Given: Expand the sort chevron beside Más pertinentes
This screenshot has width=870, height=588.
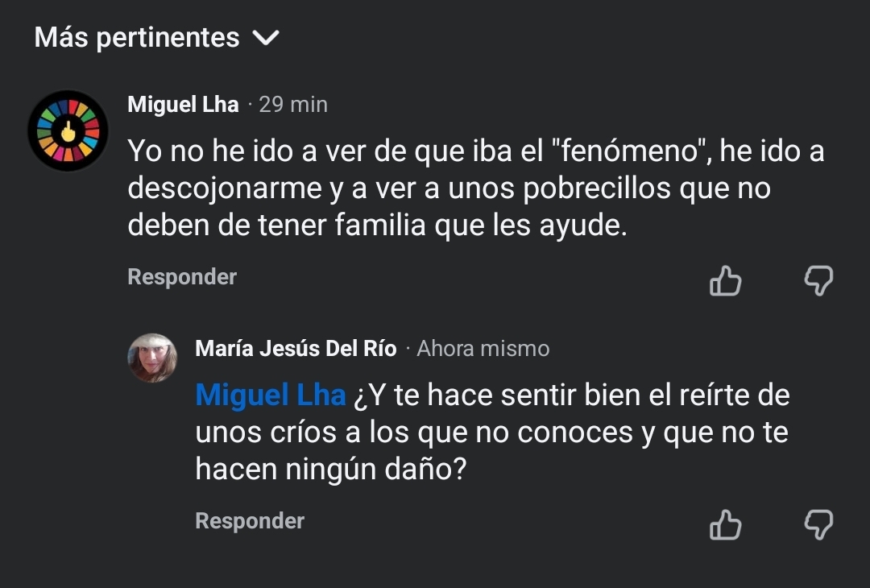Looking at the screenshot, I should tap(266, 38).
